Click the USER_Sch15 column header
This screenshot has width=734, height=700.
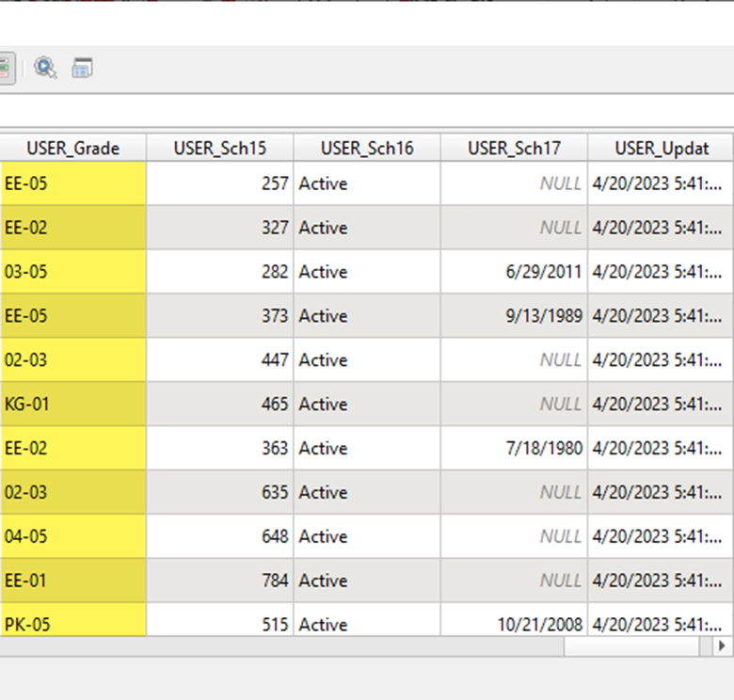click(x=220, y=148)
